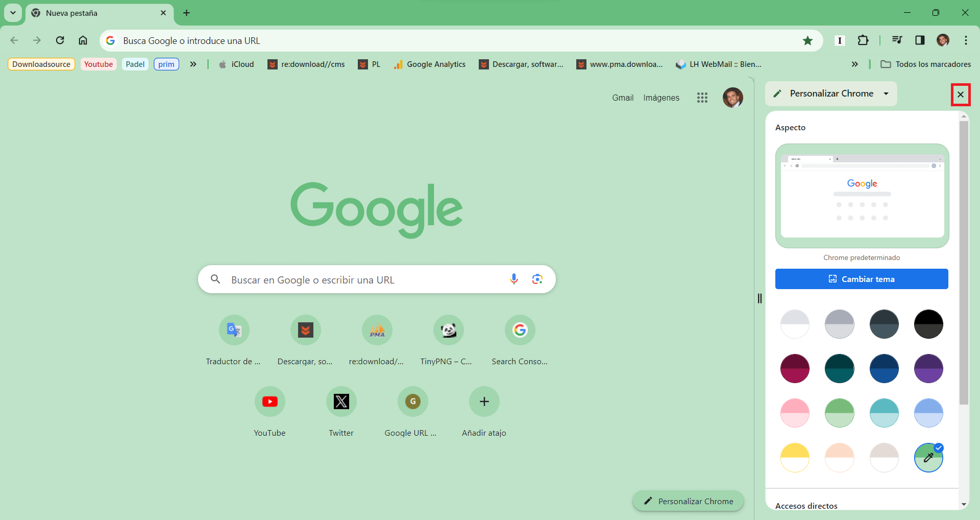Open the Chrome profile avatar in toolbar
980x520 pixels.
(943, 40)
